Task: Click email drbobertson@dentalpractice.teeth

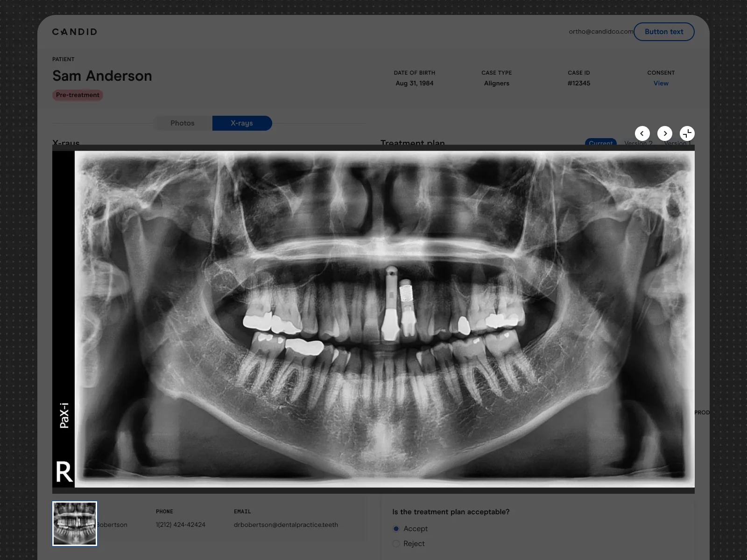Action: (x=286, y=525)
